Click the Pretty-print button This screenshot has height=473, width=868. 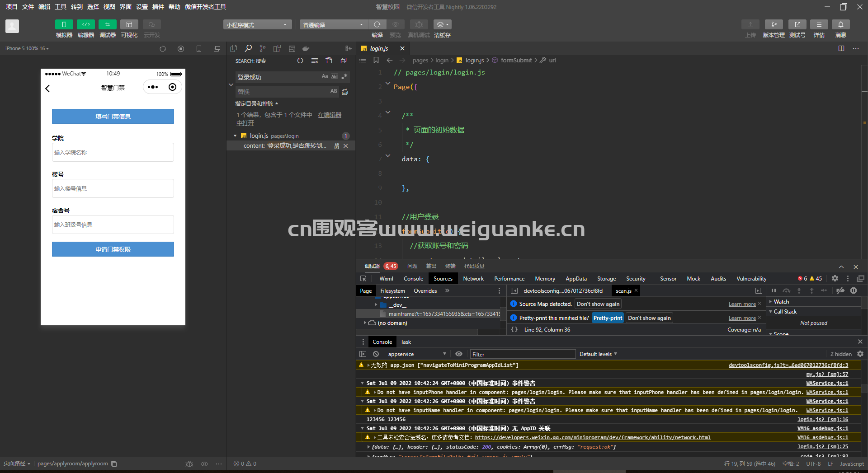(608, 318)
